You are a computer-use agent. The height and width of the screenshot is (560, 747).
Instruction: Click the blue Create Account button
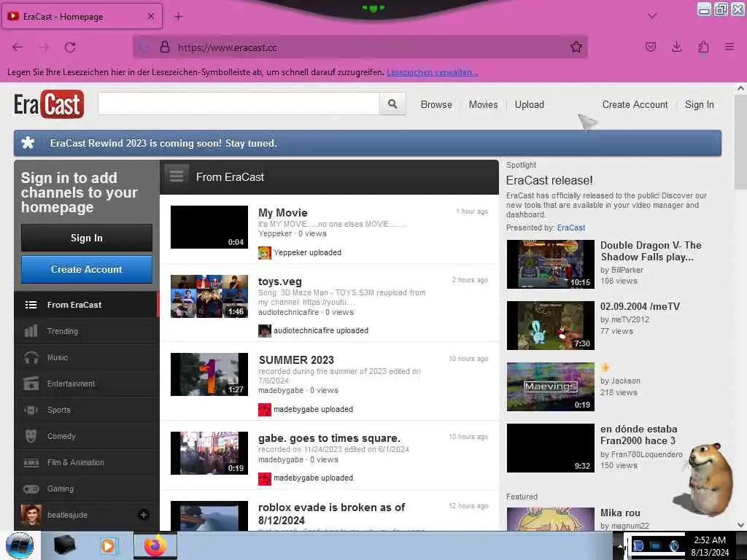[87, 269]
